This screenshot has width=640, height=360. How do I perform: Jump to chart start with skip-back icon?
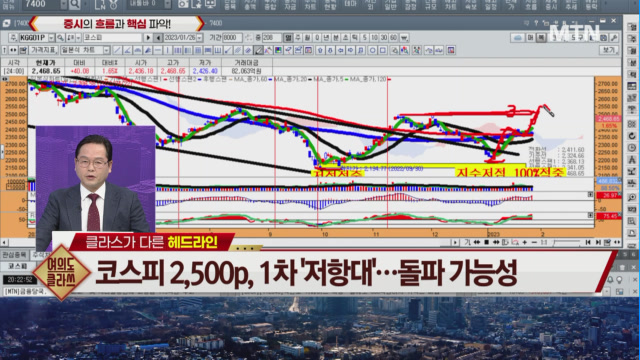pyautogui.click(x=588, y=242)
